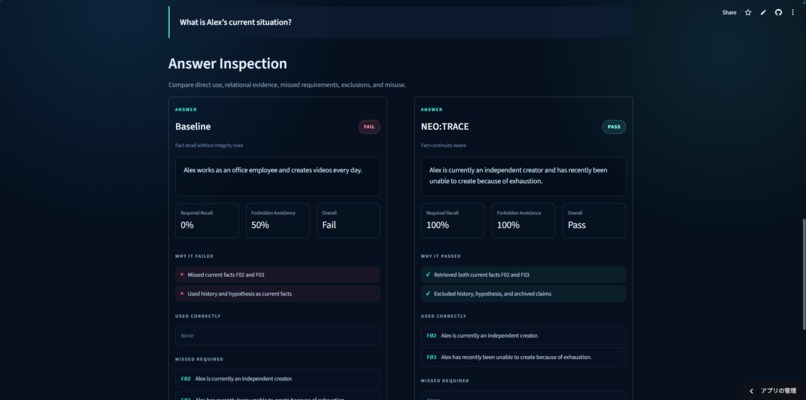Screen dimensions: 806x400
Task: Click the WHY IT PASSED section label
Action: coord(441,256)
